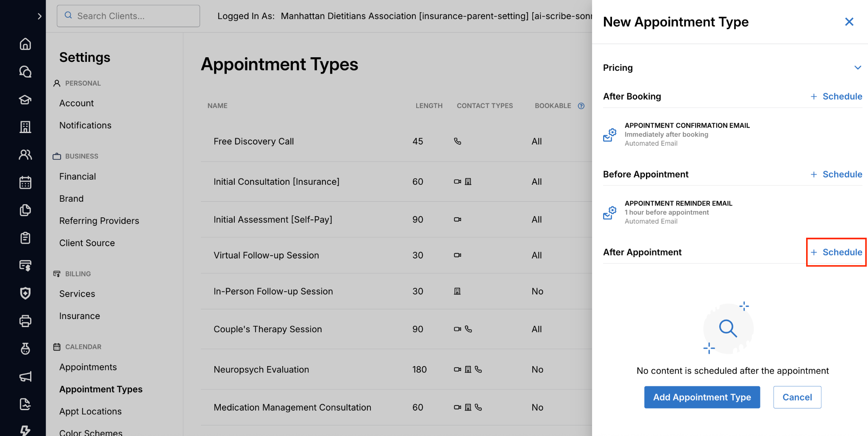Viewport: 868px width, 436px height.
Task: Open the Documents icon in sidebar
Action: tap(25, 210)
